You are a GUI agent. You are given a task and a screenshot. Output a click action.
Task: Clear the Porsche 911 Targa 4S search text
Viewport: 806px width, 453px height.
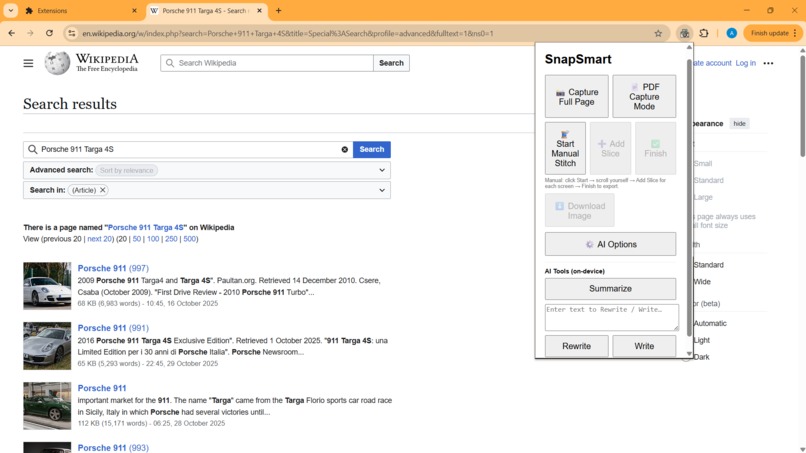click(x=344, y=150)
